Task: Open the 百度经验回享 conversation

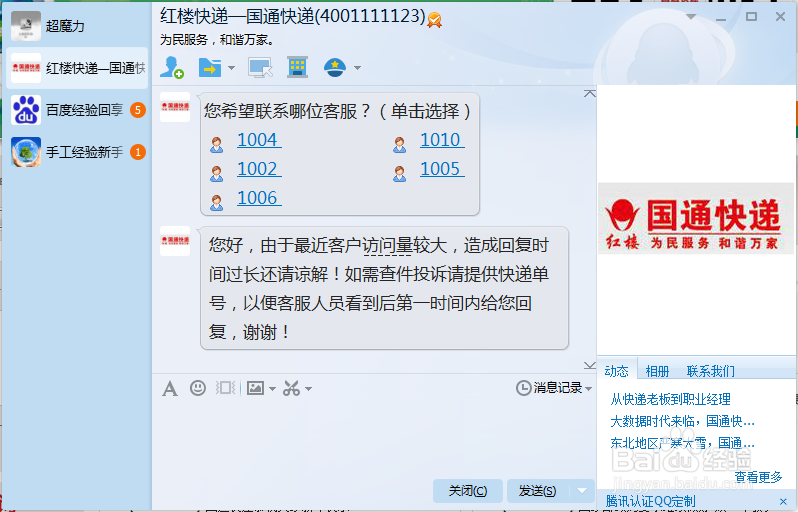Action: pos(77,110)
